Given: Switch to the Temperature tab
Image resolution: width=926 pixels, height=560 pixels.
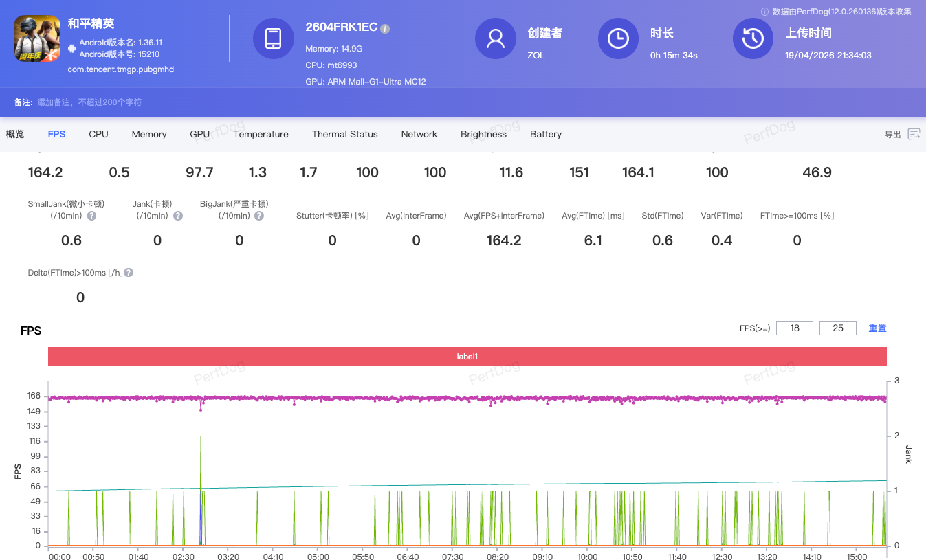Looking at the screenshot, I should point(260,134).
